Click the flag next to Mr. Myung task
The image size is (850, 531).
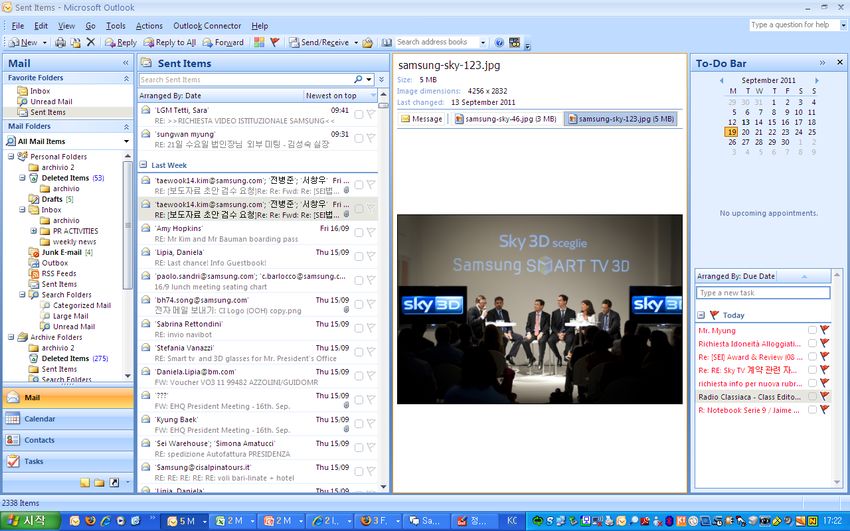[825, 330]
